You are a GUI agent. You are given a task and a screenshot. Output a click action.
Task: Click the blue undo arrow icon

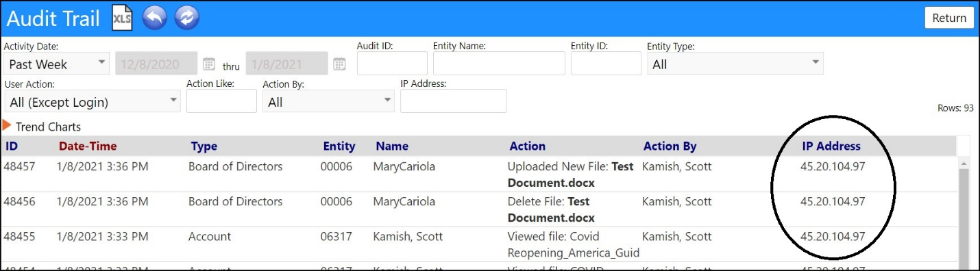(x=155, y=18)
